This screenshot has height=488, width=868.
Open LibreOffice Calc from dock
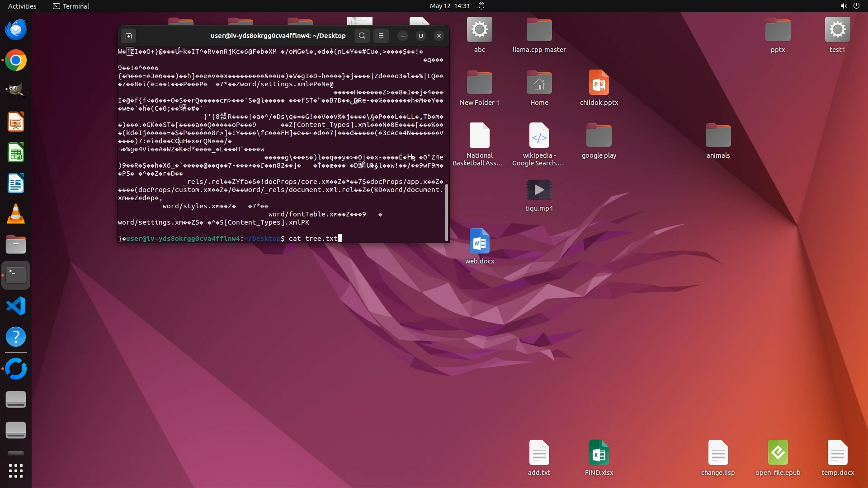[x=16, y=153]
